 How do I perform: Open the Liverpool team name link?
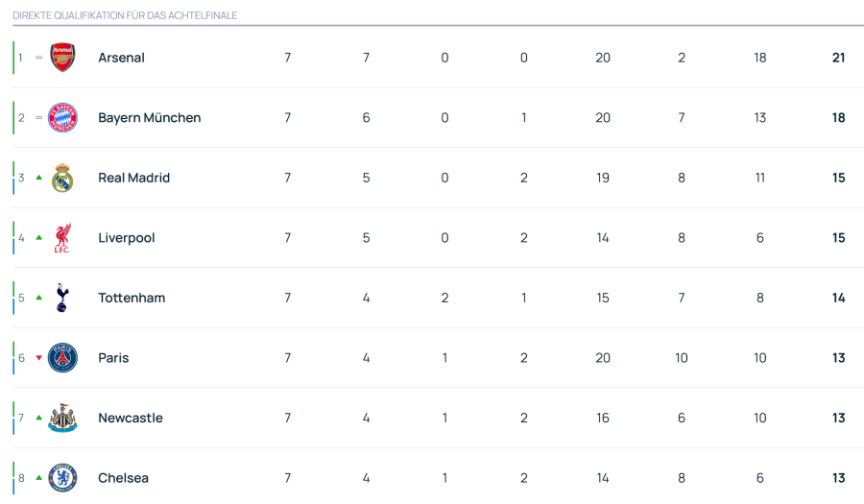point(126,238)
